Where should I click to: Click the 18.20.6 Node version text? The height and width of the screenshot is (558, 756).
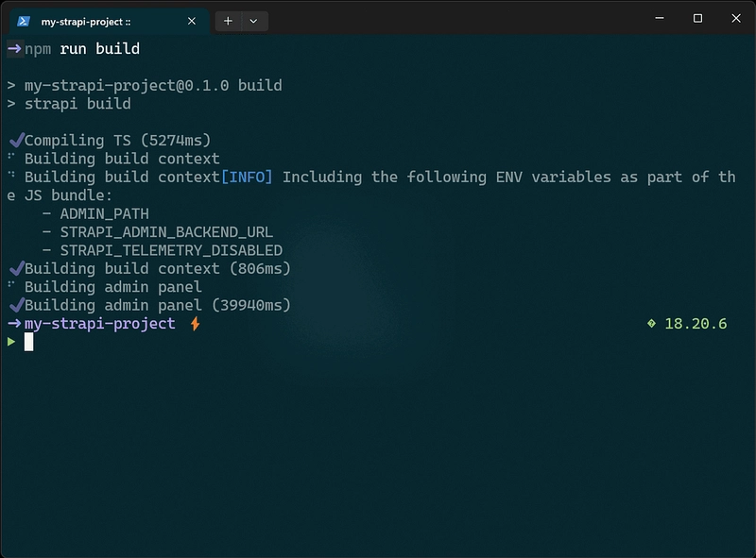(696, 324)
